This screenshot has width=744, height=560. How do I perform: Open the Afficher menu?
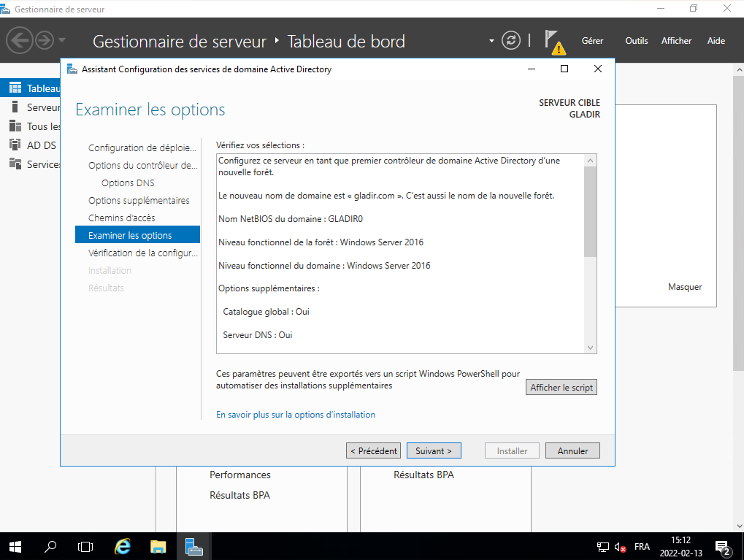click(x=676, y=41)
